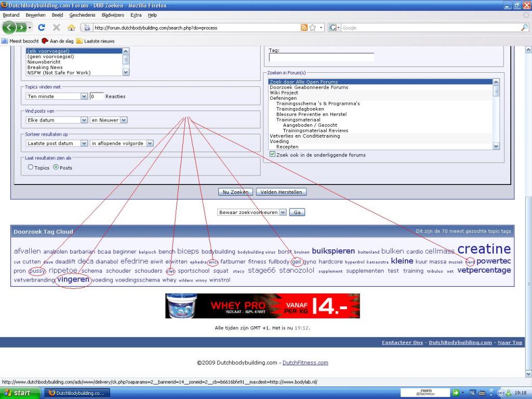Click the 'Nu Zoeken' button
Viewport: 532px width, 399px height.
point(236,192)
